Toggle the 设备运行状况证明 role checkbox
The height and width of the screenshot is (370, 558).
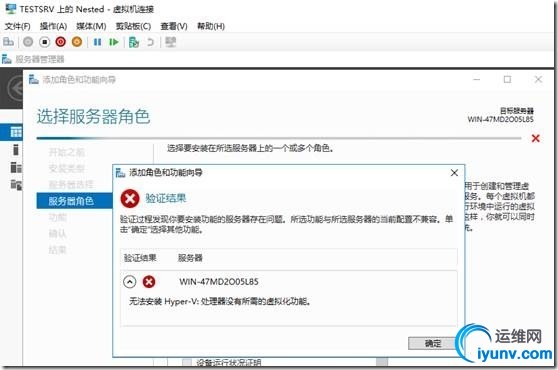pos(187,363)
